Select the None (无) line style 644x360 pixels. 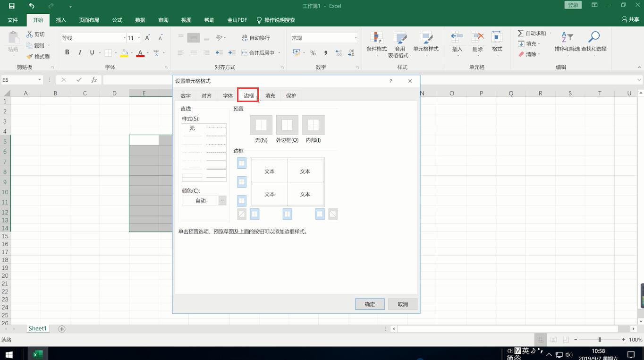pyautogui.click(x=192, y=128)
